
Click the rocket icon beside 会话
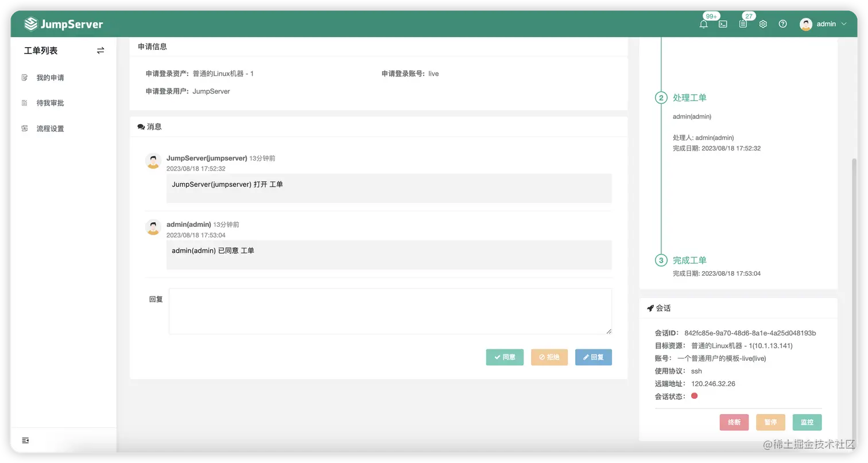650,308
